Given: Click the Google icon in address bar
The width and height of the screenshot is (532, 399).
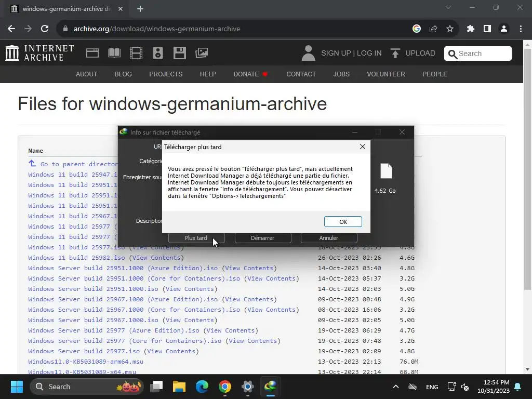Looking at the screenshot, I should coord(417,29).
